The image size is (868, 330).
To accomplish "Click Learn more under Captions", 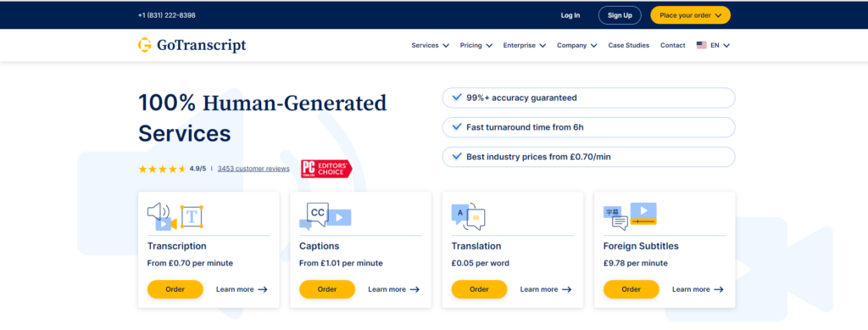I will click(x=387, y=289).
